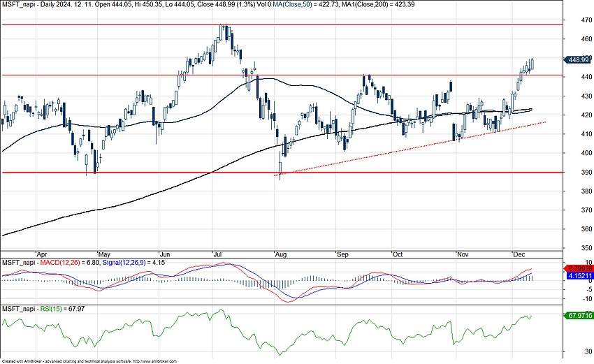Viewport: 594px width, 364px height.
Task: Select the Apr month label on time axis
Action: 42,254
